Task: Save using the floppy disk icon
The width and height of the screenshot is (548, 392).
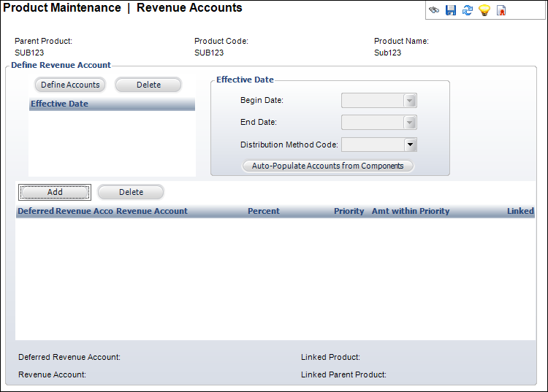Action: click(x=451, y=10)
